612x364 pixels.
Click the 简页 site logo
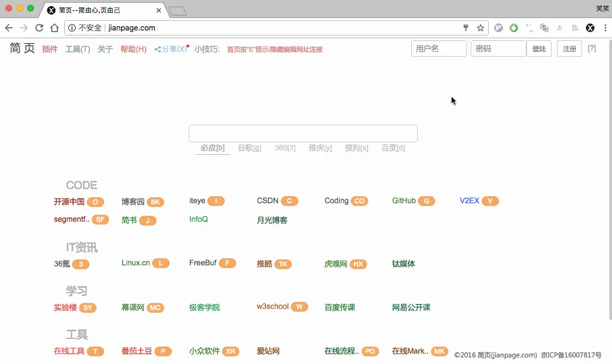click(x=22, y=48)
